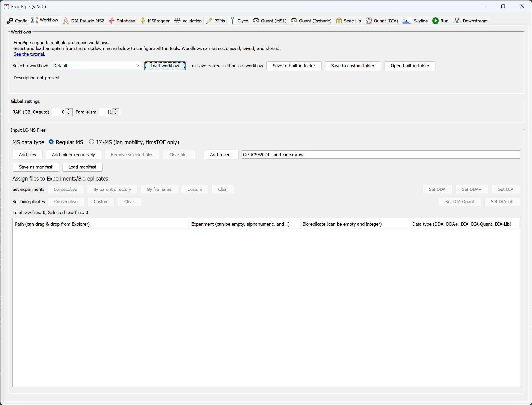
Task: Click the Skyline chart icon
Action: [x=407, y=21]
